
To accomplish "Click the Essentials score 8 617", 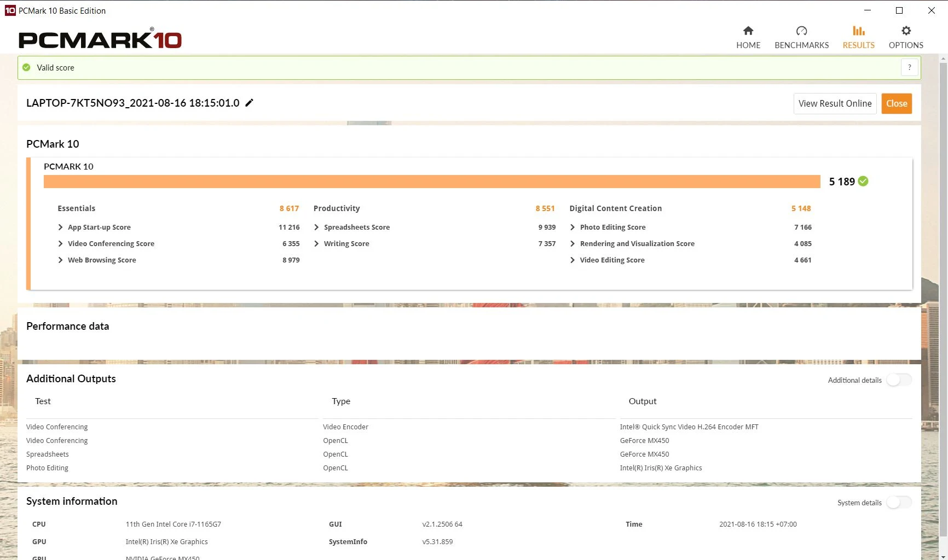I will [289, 208].
